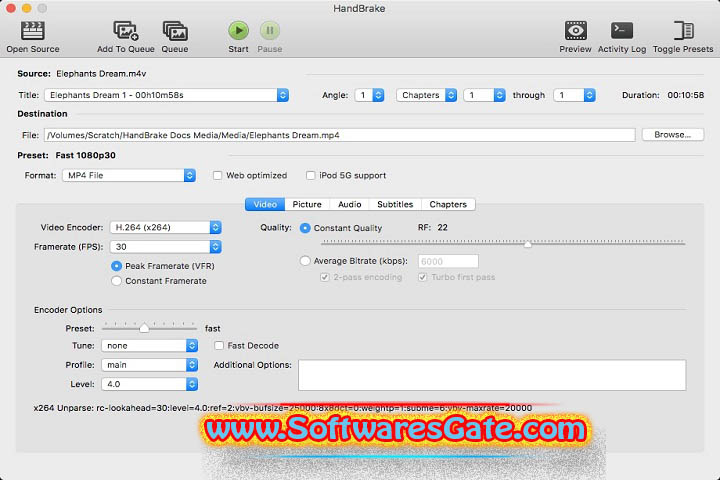Open the Format dropdown MP4 File

[129, 175]
